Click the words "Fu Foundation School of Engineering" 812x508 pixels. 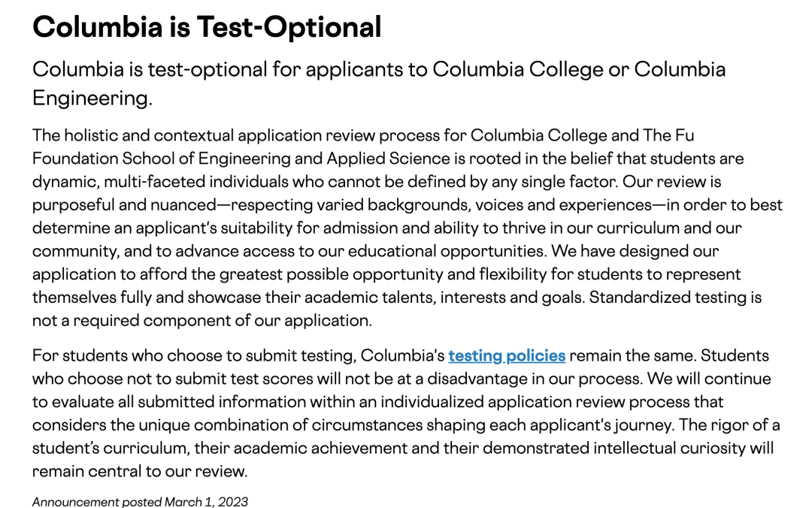150,159
